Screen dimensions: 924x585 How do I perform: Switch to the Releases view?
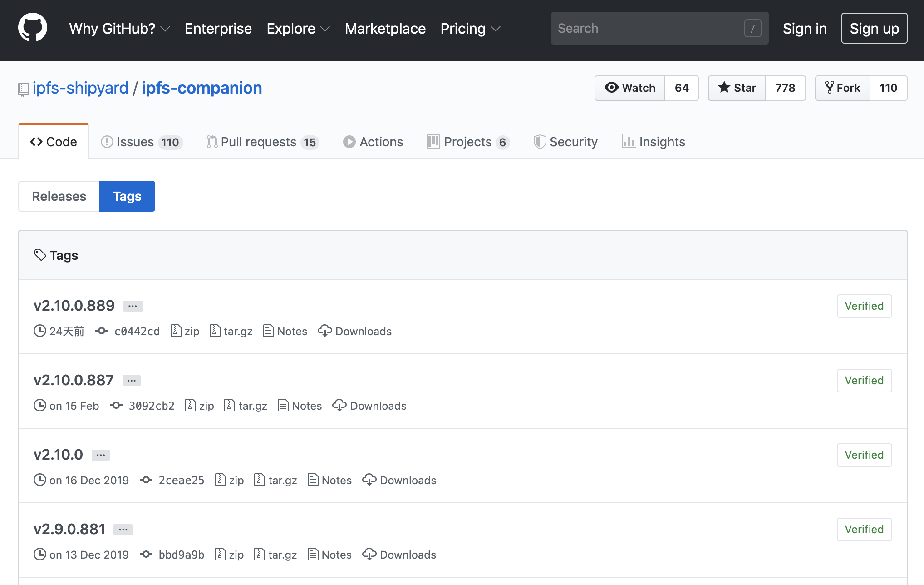pos(59,196)
